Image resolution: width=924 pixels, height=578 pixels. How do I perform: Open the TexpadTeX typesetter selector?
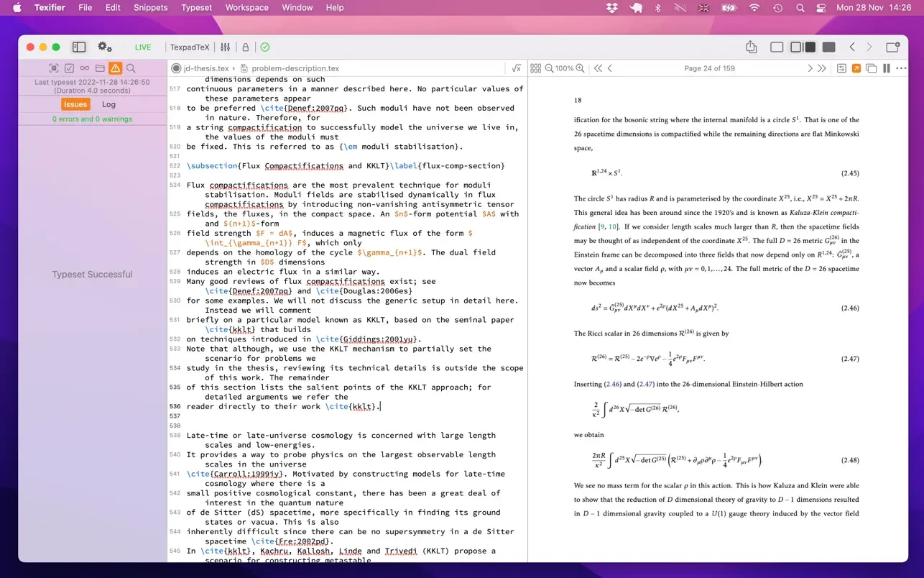coord(190,47)
